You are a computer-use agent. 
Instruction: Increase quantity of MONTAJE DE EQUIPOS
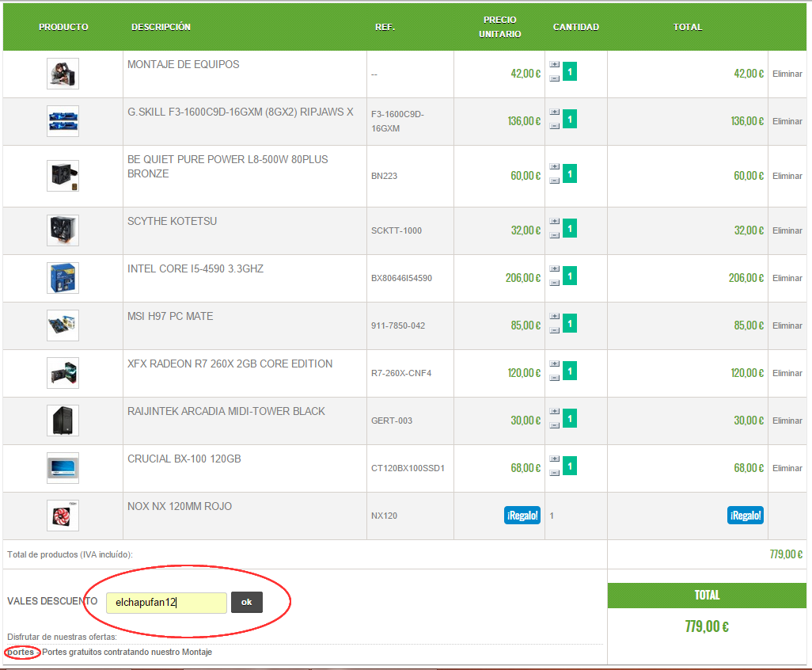tap(555, 65)
